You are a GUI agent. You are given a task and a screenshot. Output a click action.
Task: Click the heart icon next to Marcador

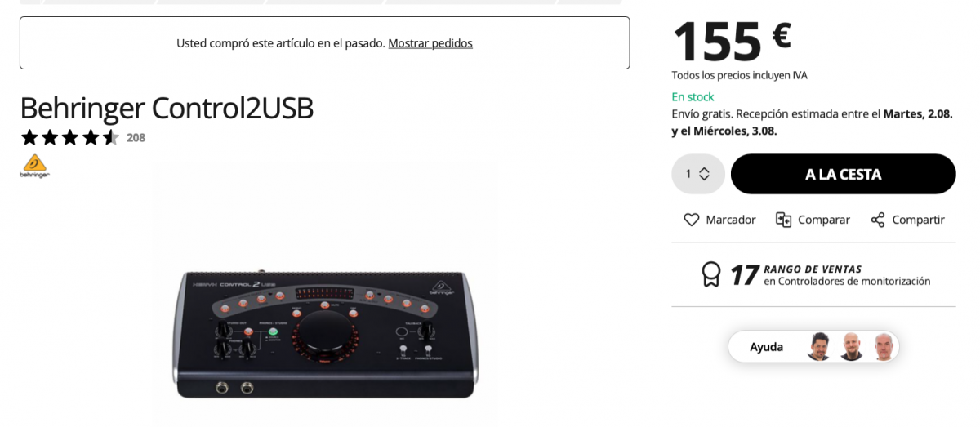coord(692,220)
